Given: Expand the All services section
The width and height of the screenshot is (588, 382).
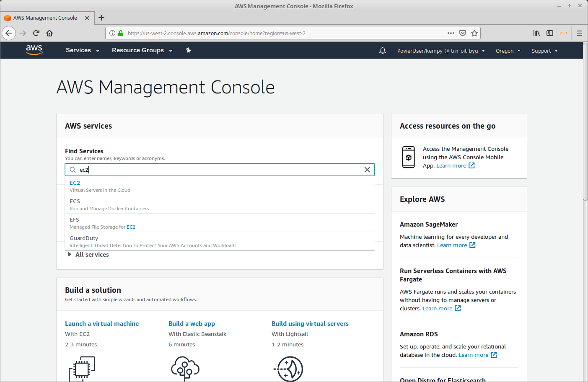Looking at the screenshot, I should click(88, 255).
